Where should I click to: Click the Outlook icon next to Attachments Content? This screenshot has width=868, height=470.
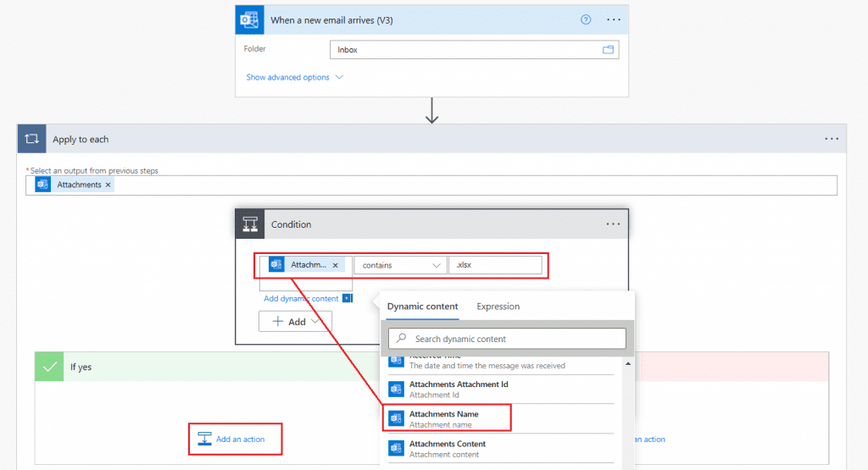coord(396,449)
